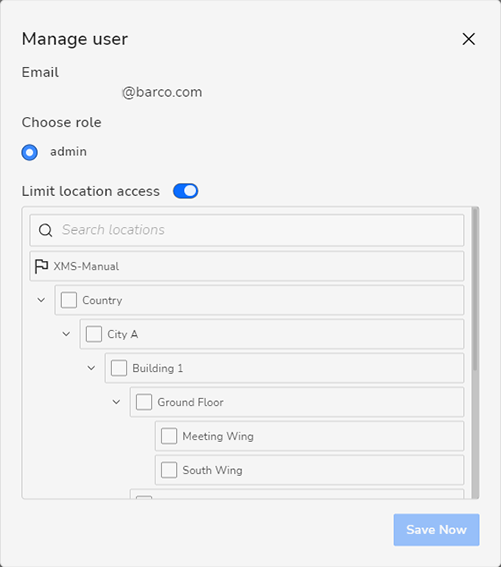Screen dimensions: 501x567
Task: Click the Meeting Wing label row
Action: point(309,436)
